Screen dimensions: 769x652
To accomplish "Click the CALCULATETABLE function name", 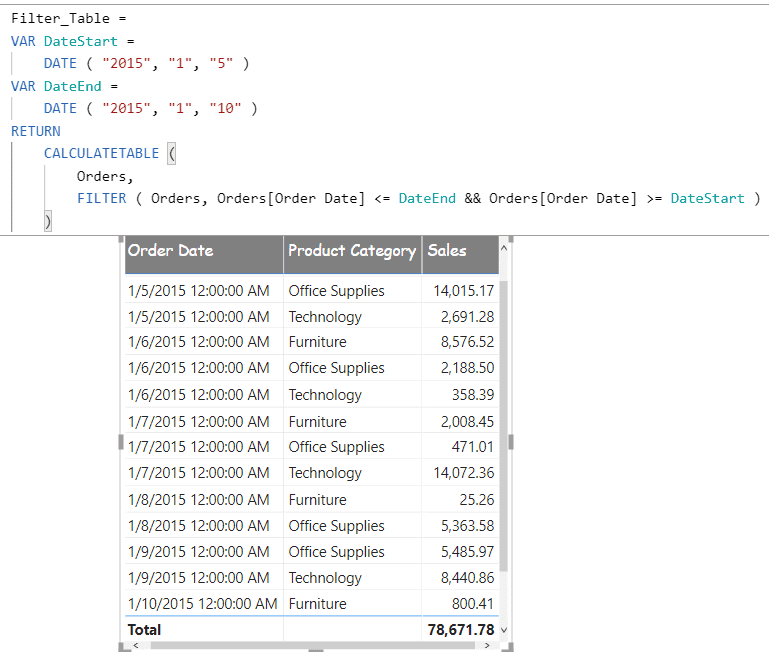I will click(102, 154).
